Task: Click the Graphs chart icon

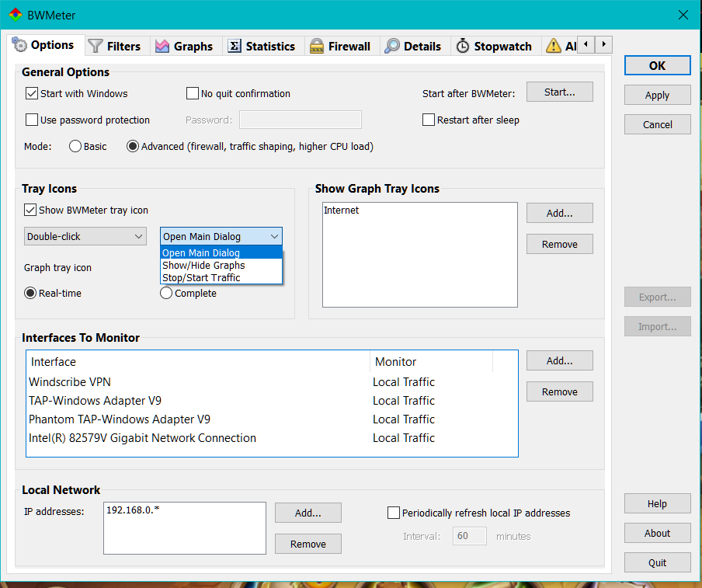Action: [162, 46]
